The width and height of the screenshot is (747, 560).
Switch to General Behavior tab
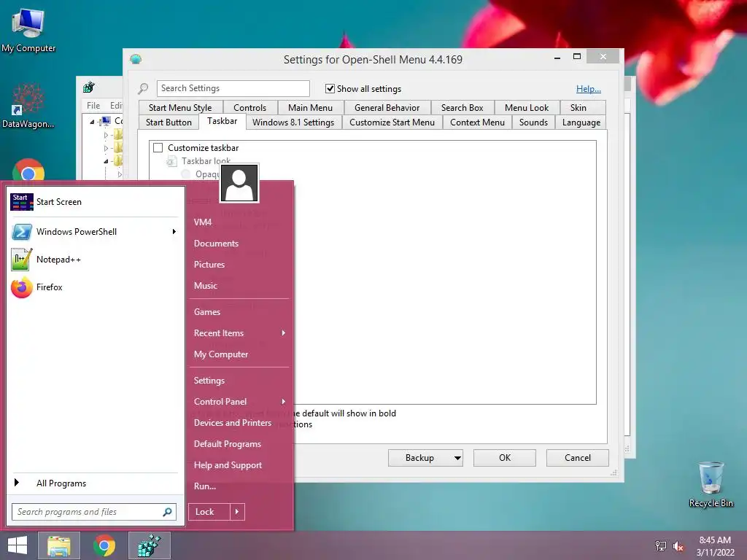pyautogui.click(x=387, y=108)
